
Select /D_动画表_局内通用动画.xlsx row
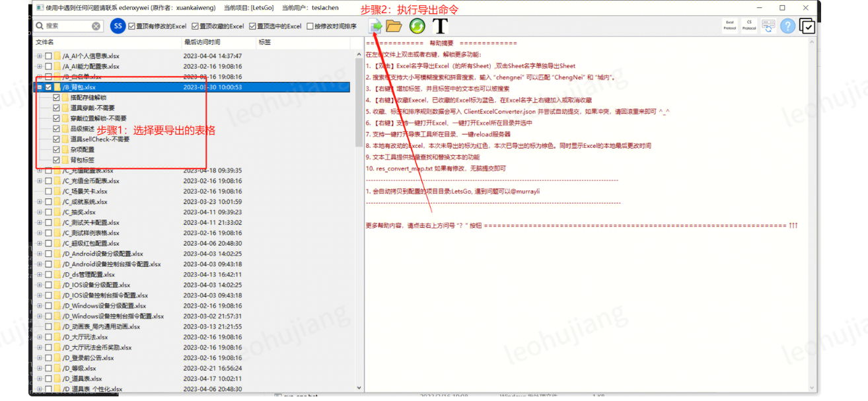coord(192,326)
